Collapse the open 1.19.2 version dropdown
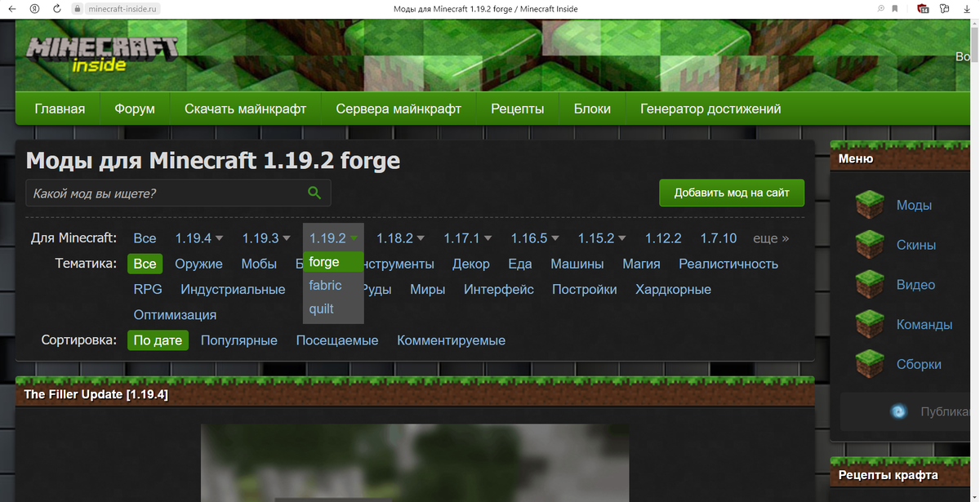This screenshot has width=980, height=502. [354, 238]
